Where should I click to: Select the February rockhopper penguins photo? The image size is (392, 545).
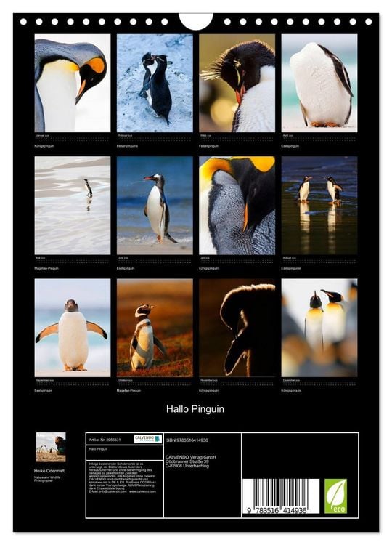155,83
